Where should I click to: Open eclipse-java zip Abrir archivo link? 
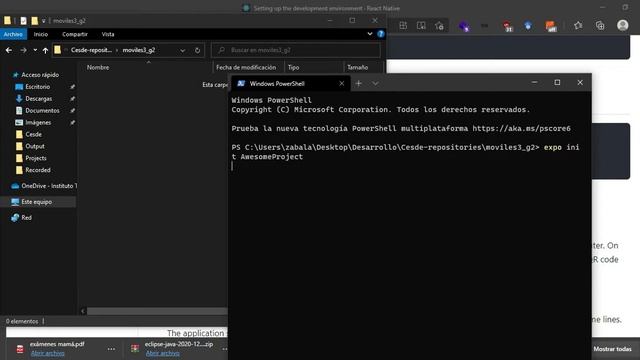coord(162,353)
